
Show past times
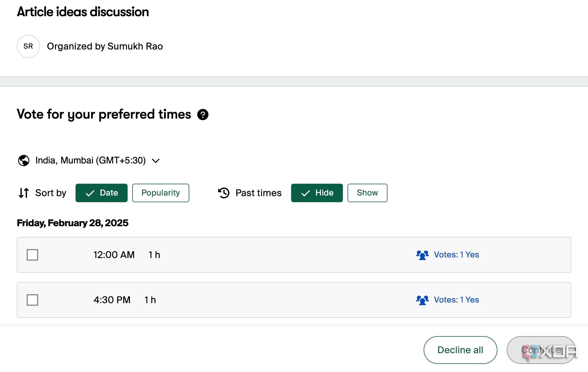[x=367, y=193]
